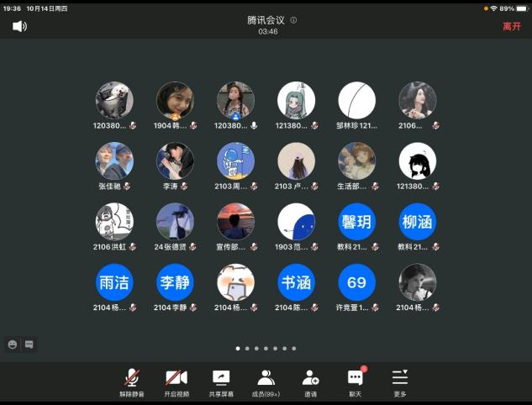Tap the avatar labeled 69
The width and height of the screenshot is (532, 405).
(x=356, y=282)
